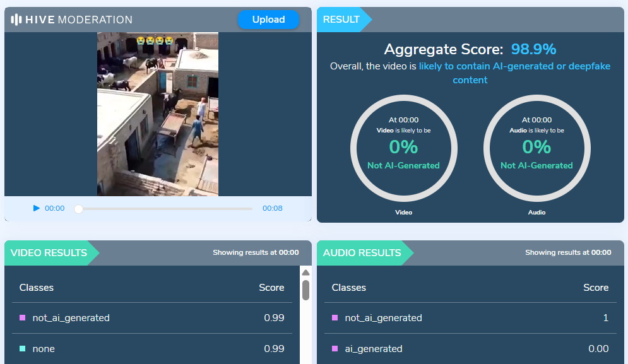The width and height of the screenshot is (628, 364).
Task: Click the scroll up arrow in Video Results
Action: (x=305, y=273)
